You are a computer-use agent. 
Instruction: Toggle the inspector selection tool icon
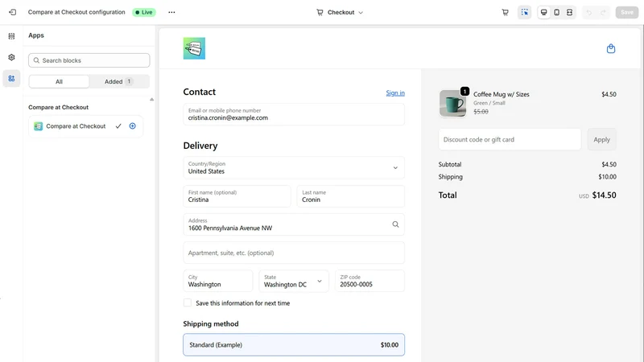pos(525,12)
